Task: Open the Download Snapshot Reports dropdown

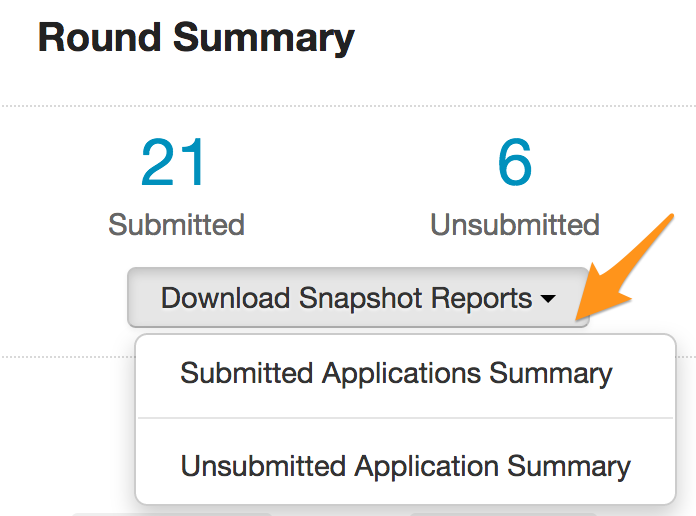Action: [357, 297]
